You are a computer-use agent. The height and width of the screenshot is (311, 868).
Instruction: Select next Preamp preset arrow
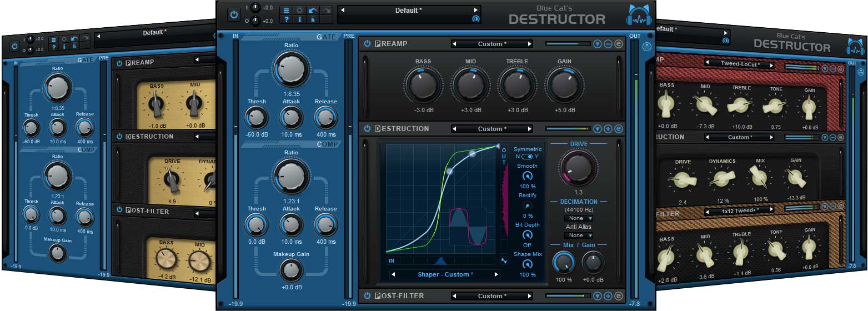point(530,44)
